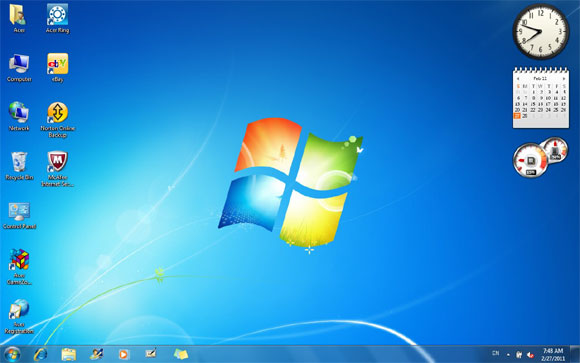
Task: Select the Recycle Bin icon
Action: click(19, 165)
